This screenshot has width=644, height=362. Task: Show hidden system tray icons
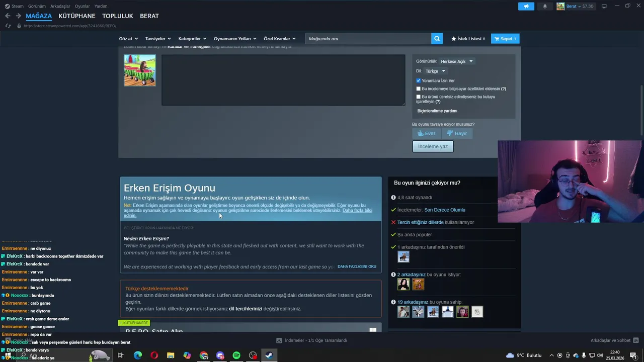coord(552,355)
